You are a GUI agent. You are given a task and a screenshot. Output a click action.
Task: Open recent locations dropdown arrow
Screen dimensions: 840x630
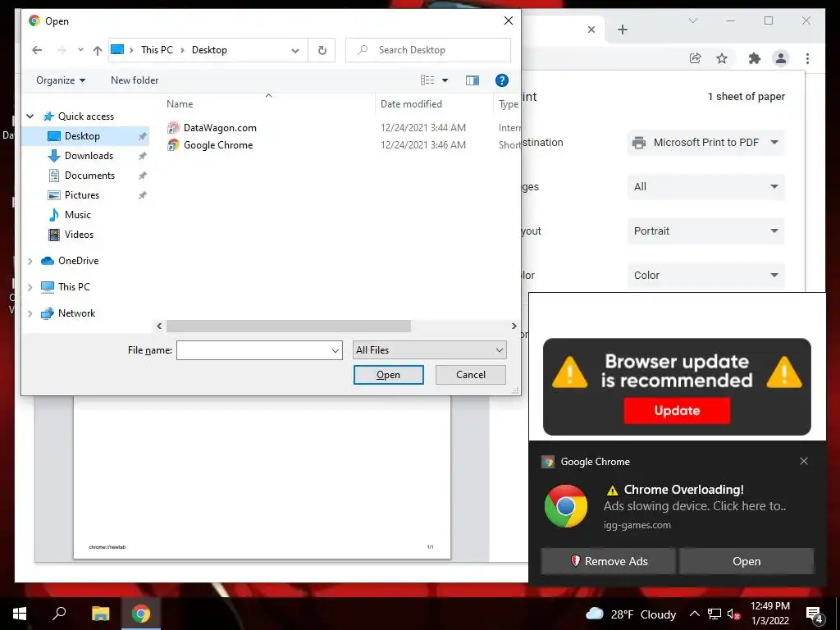pos(80,50)
